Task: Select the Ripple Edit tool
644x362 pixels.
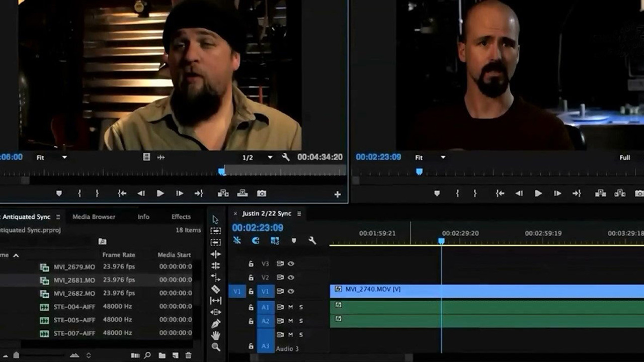Action: (216, 254)
